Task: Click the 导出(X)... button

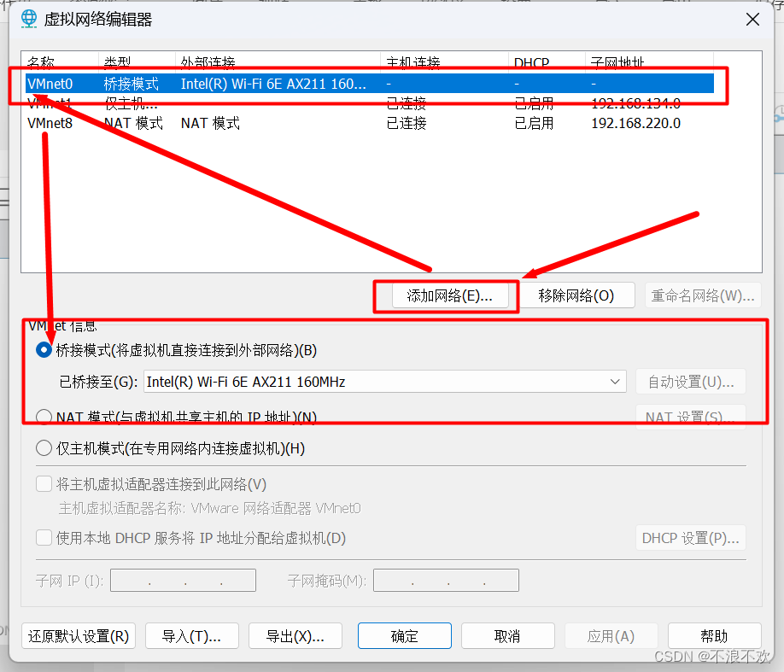Action: (295, 636)
